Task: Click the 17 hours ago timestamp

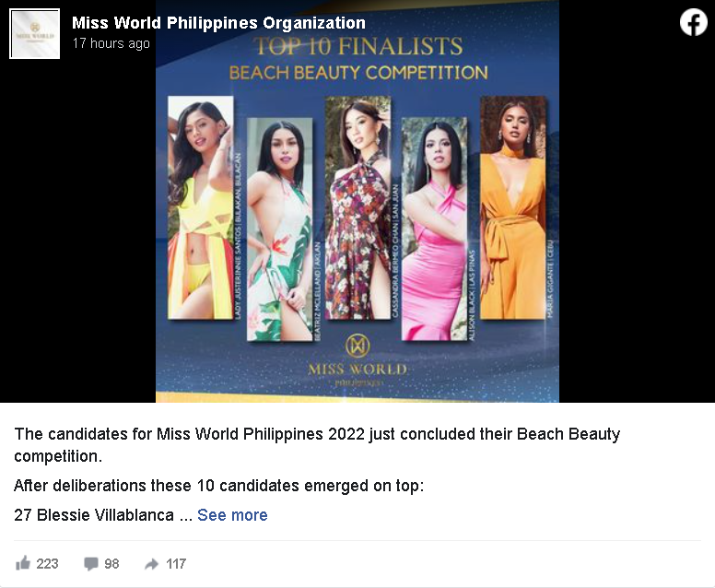Action: tap(111, 43)
